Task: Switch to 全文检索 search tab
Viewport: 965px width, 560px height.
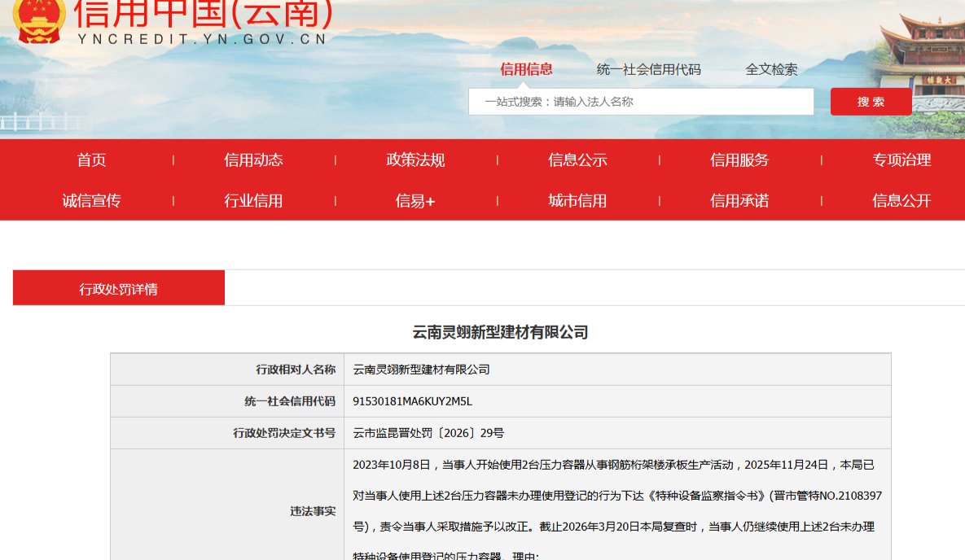Action: 771,69
